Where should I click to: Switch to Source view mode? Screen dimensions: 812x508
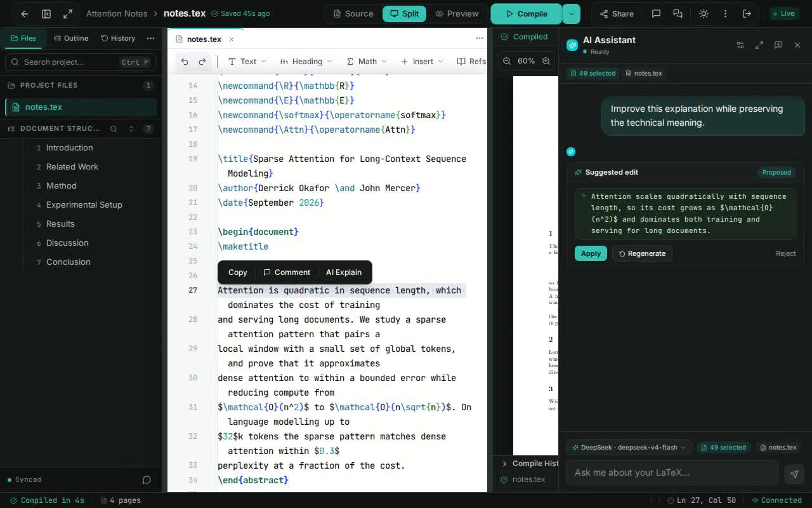353,13
